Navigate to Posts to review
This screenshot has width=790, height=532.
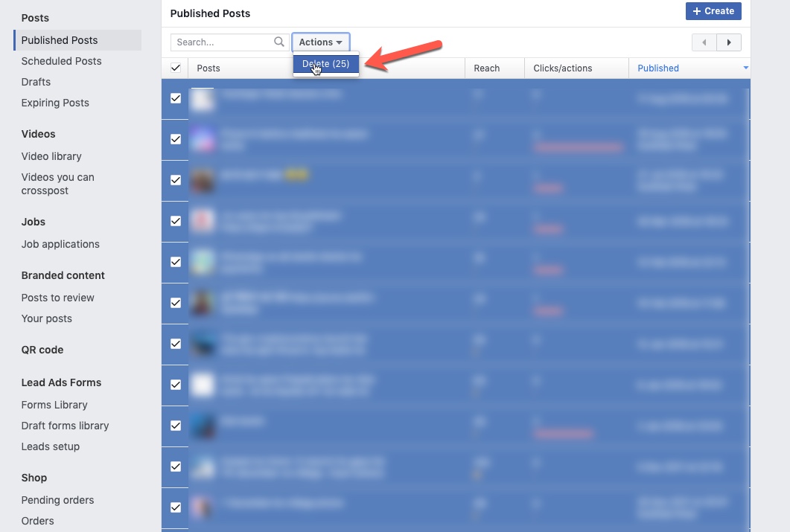tap(57, 298)
